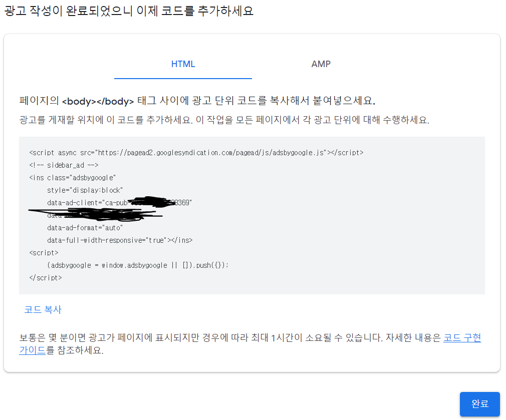The height and width of the screenshot is (420, 506).
Task: Click the opening <script> tag line before push
Action: [x=44, y=253]
